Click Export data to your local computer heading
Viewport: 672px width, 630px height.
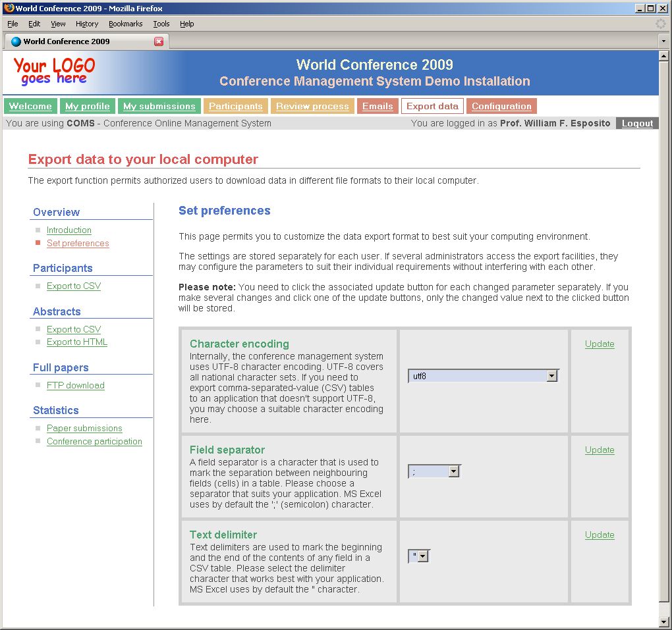(x=143, y=159)
